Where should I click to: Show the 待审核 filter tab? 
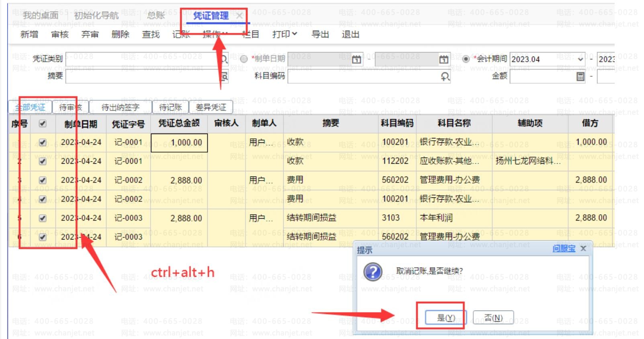tap(71, 107)
